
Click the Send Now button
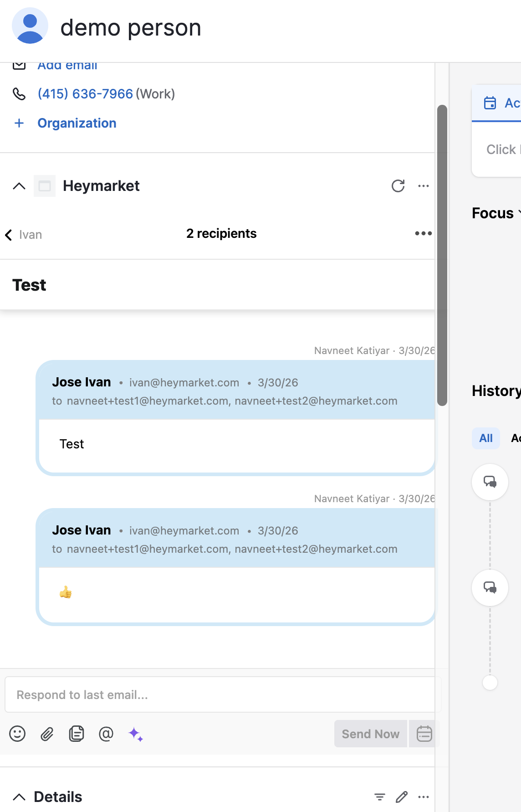tap(371, 734)
